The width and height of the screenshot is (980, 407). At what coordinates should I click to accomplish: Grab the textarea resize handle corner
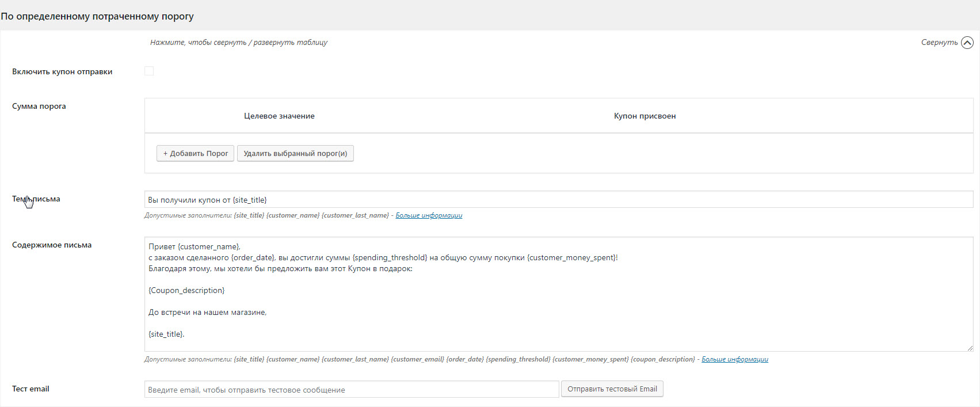(970, 348)
